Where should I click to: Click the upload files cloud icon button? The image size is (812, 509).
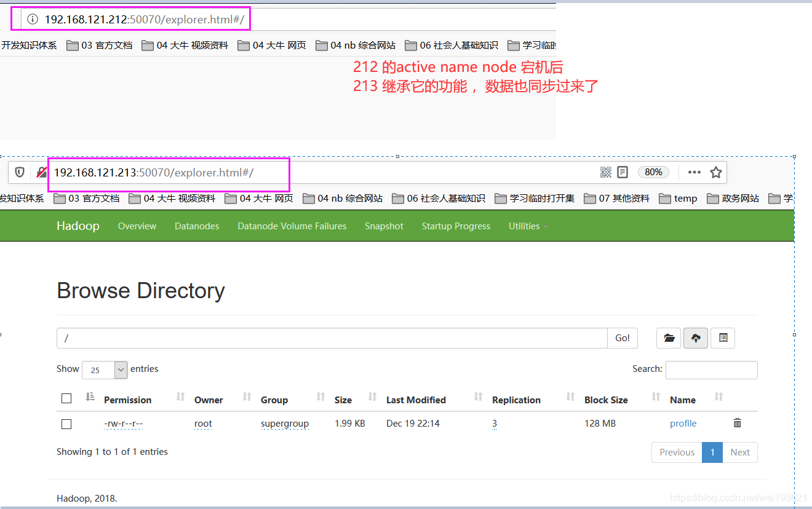(x=696, y=338)
